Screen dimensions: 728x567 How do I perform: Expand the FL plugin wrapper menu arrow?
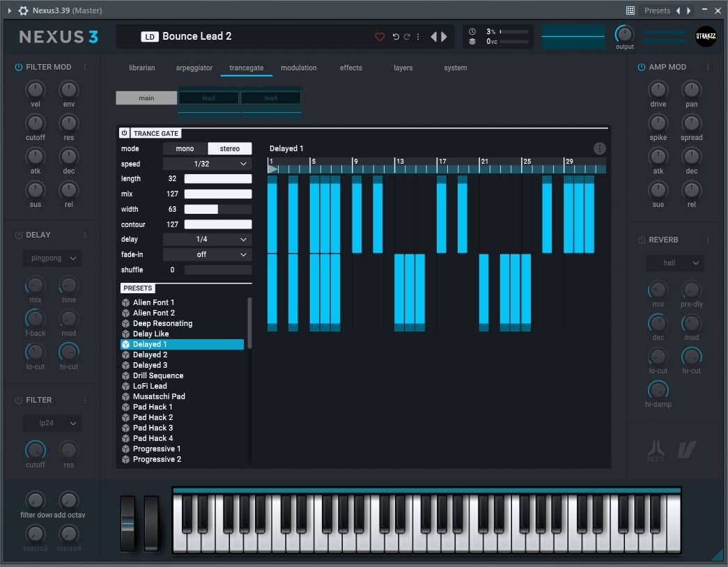pyautogui.click(x=9, y=10)
